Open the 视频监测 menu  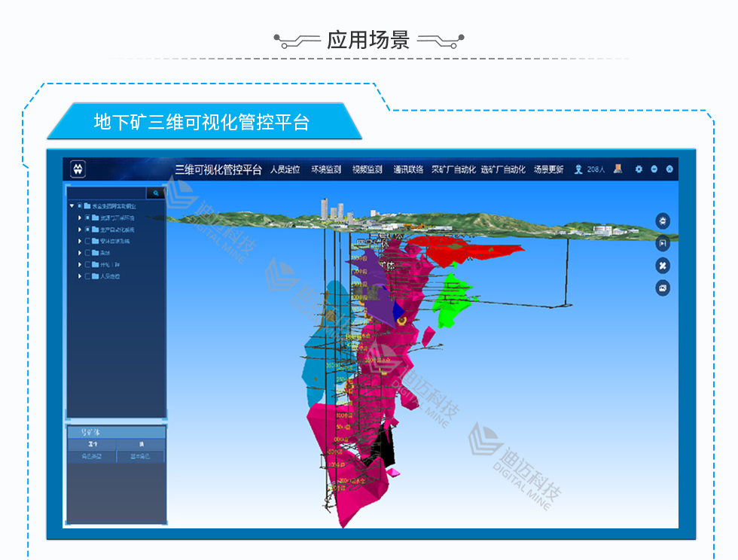pos(367,170)
